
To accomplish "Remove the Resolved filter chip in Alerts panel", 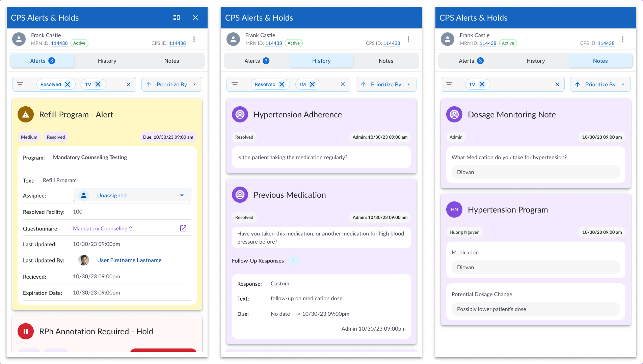I will [68, 84].
